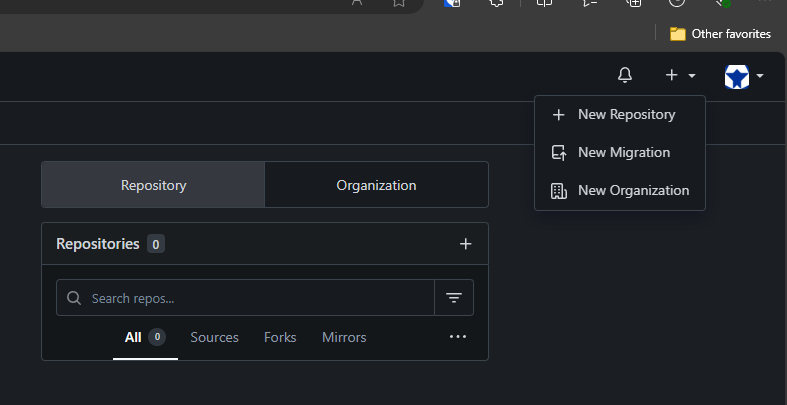The width and height of the screenshot is (787, 405).
Task: Click the Repositories heading text
Action: (x=98, y=244)
